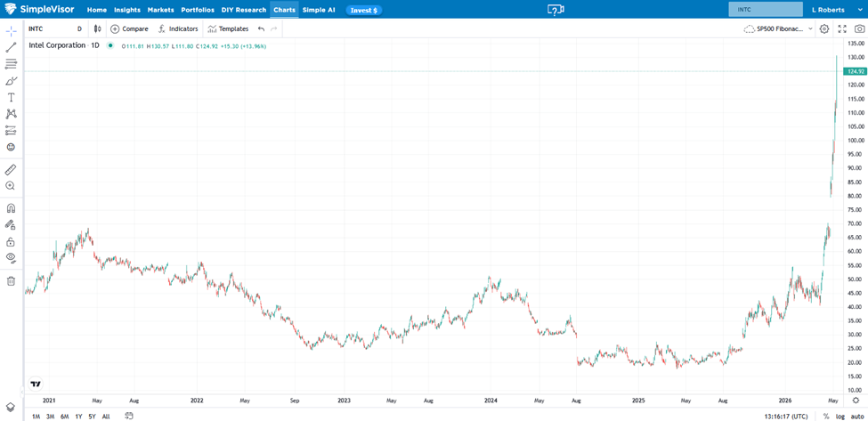Open time axis settings gear
Screen dimensions: 868x421
tap(856, 400)
